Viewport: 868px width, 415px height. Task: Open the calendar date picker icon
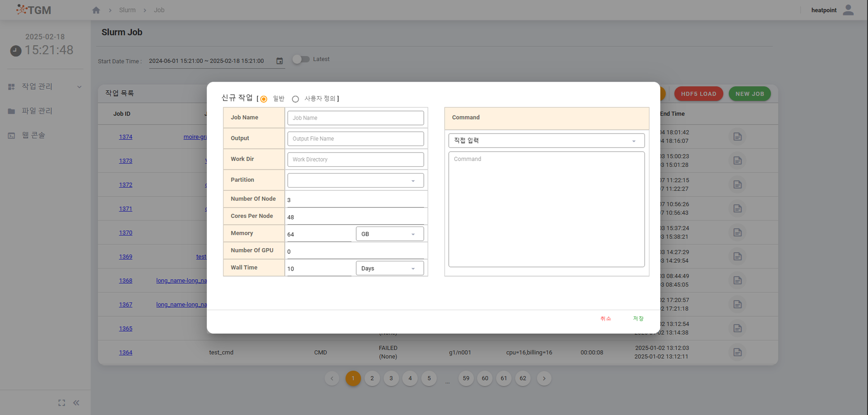pyautogui.click(x=280, y=61)
